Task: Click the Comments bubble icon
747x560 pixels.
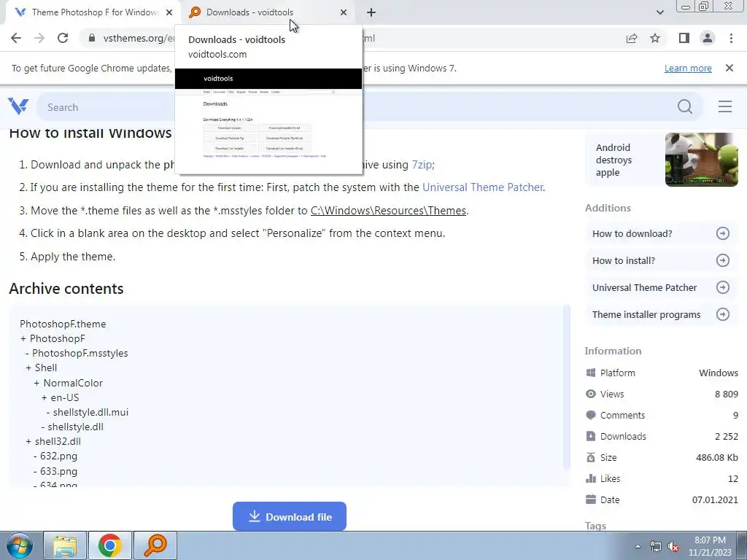Action: [591, 415]
